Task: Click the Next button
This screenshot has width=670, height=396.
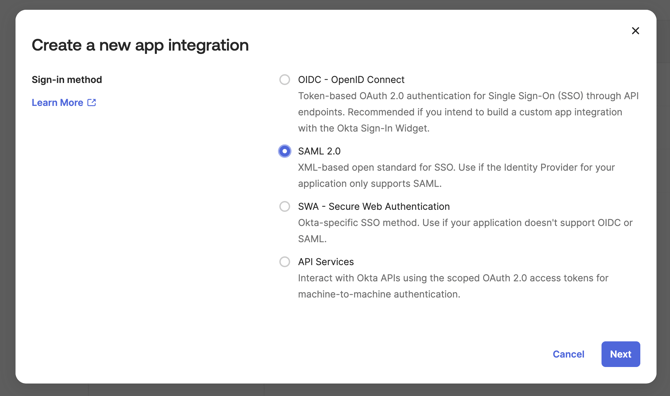Action: click(620, 354)
